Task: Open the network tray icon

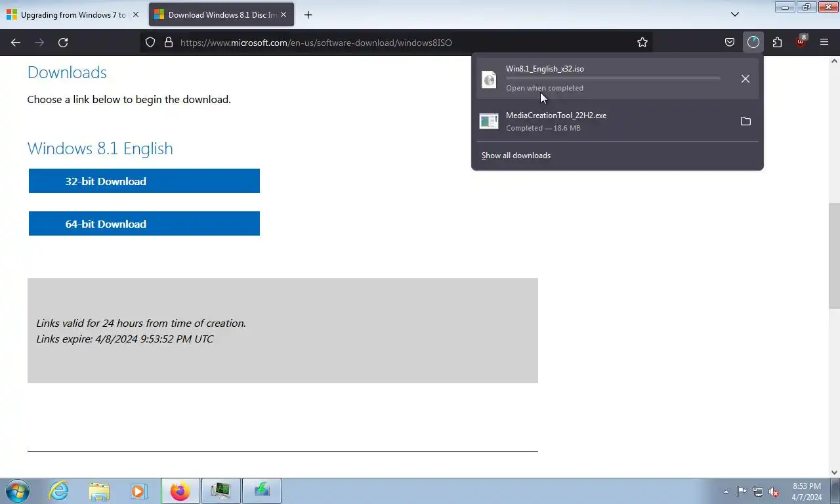Action: [758, 492]
